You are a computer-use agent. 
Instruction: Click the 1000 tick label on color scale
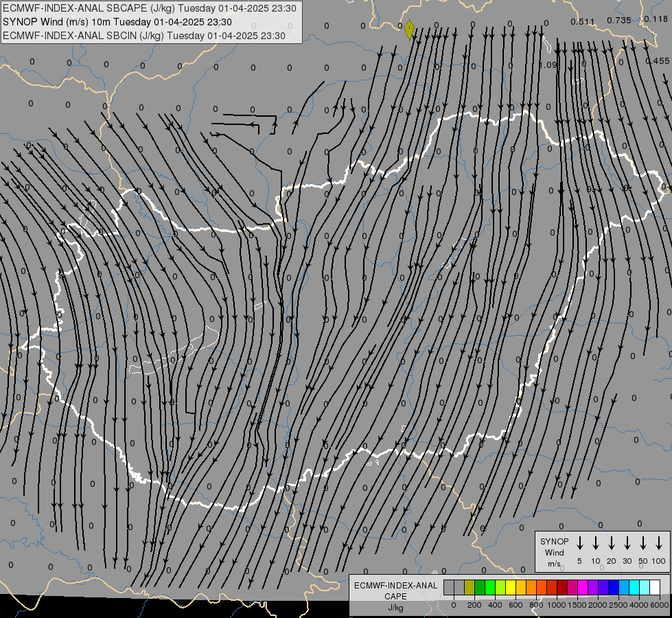(557, 605)
